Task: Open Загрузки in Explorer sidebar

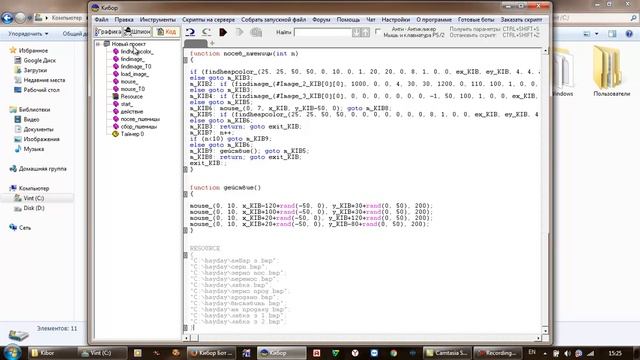Action: [x=35, y=70]
